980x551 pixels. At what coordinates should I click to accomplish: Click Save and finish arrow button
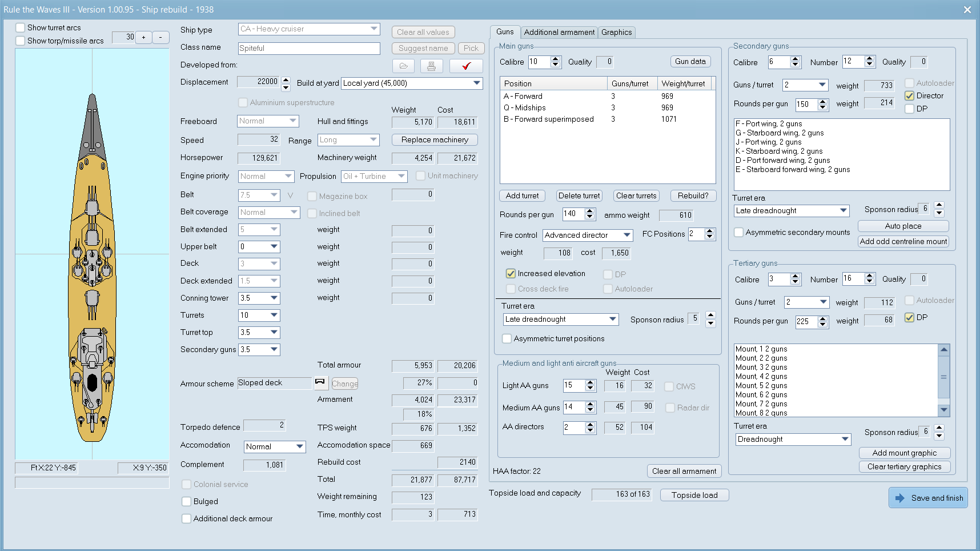click(x=928, y=498)
